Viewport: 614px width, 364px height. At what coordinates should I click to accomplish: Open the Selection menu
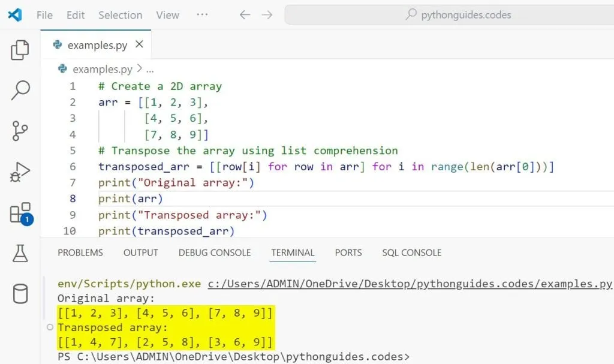click(120, 15)
